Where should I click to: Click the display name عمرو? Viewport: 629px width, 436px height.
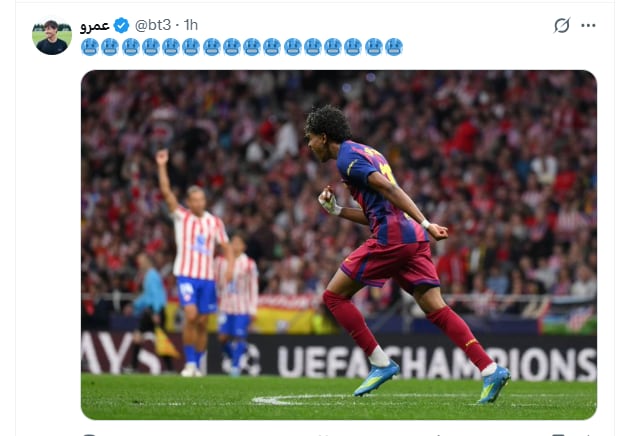point(95,26)
